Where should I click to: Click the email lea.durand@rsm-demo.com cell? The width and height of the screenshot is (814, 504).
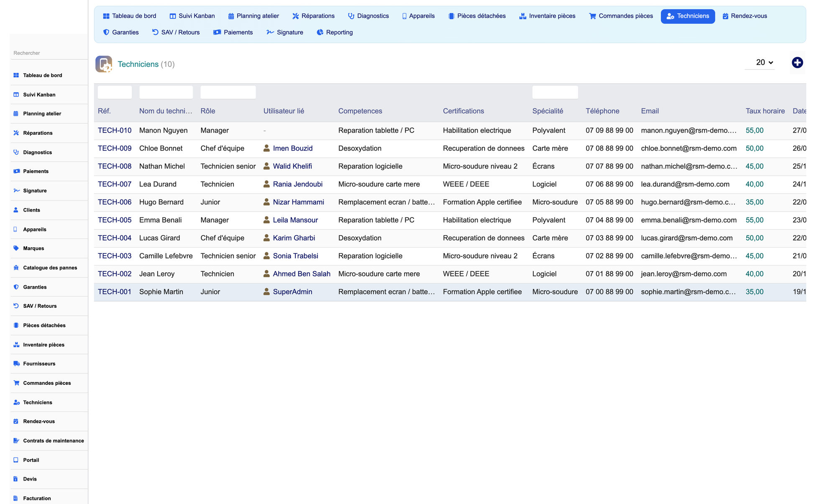685,184
